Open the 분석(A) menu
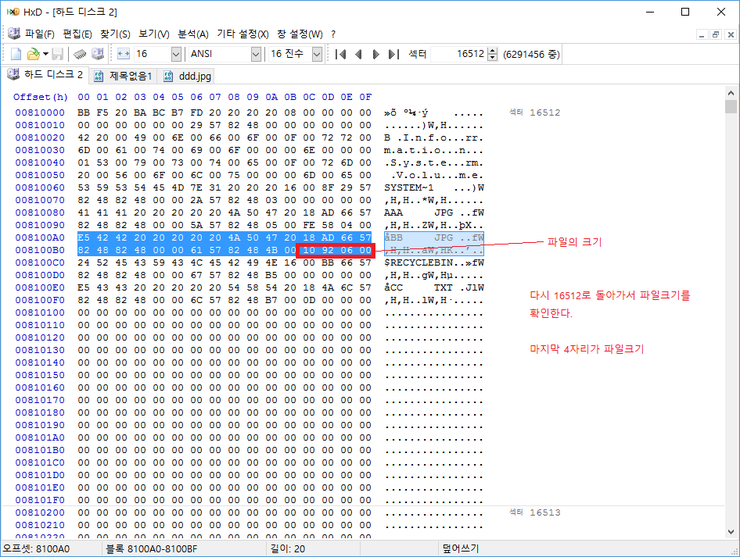 pyautogui.click(x=193, y=33)
